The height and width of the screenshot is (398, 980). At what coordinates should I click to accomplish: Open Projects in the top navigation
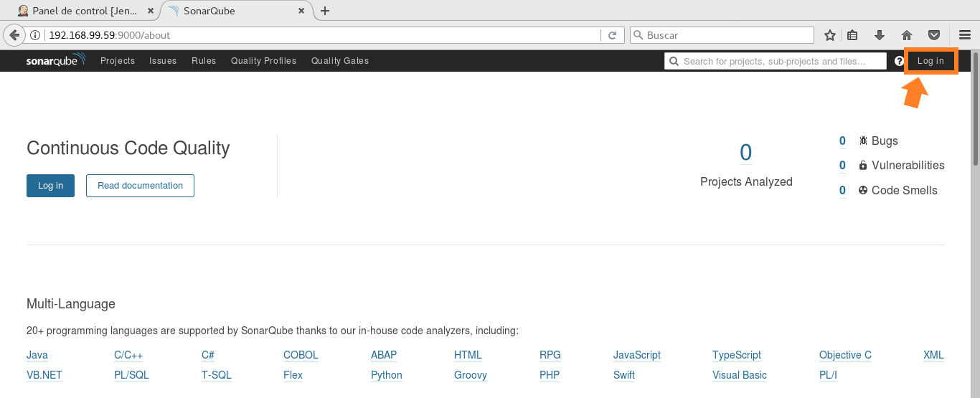point(118,61)
